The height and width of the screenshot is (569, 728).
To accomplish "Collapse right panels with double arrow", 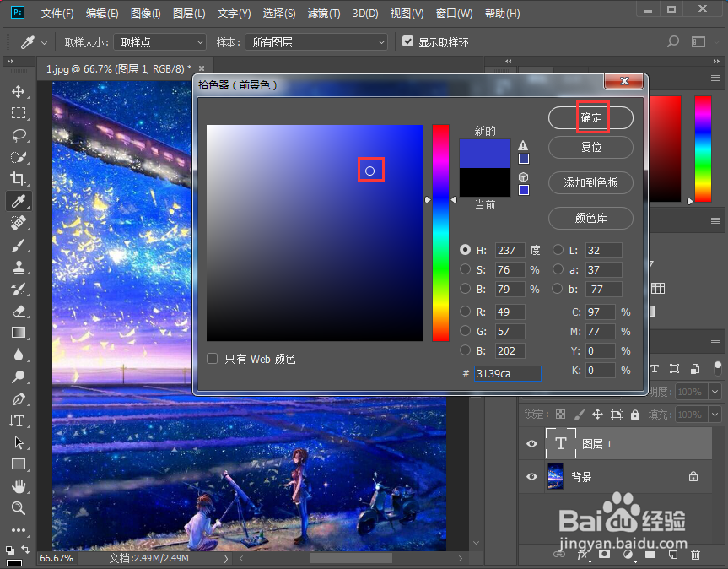I will point(716,62).
